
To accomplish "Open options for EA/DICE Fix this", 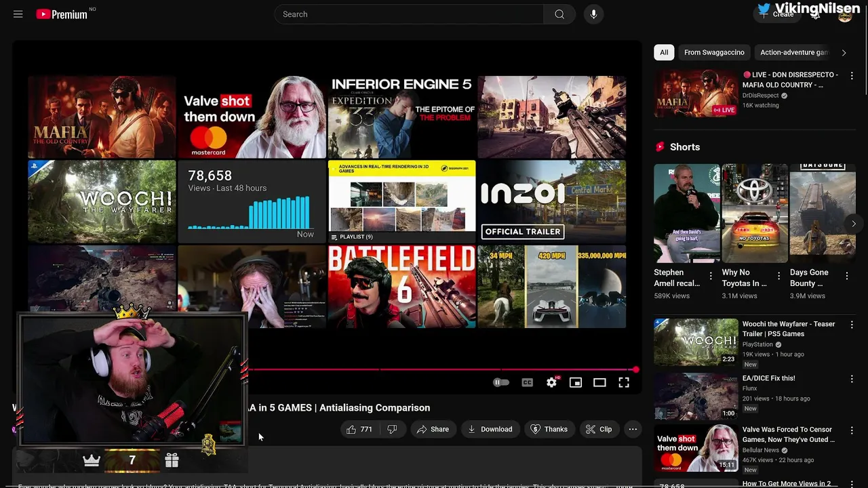I will click(852, 380).
